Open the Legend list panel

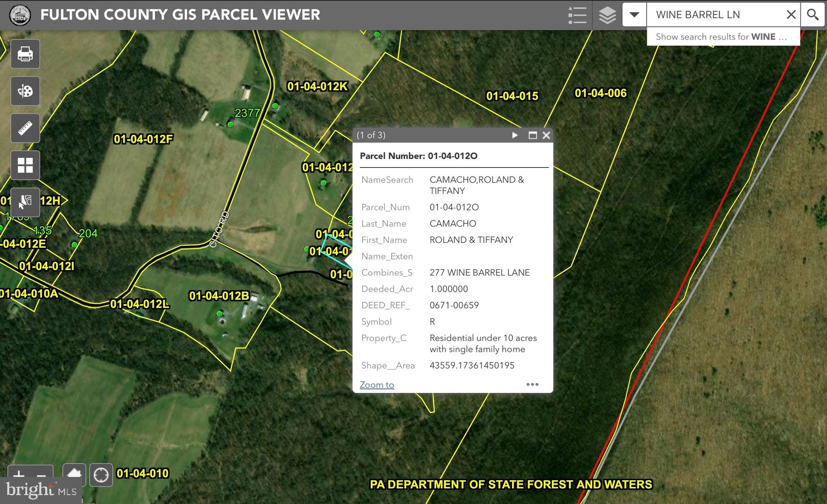click(577, 15)
